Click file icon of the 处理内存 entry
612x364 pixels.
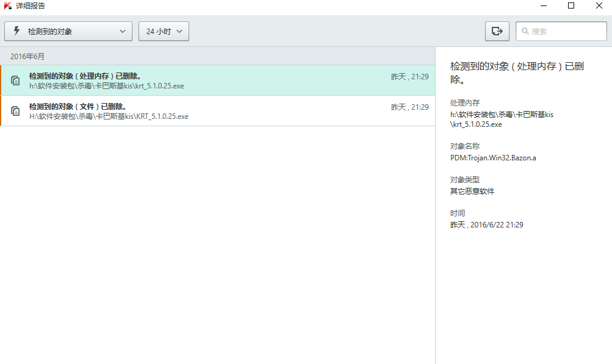click(15, 80)
